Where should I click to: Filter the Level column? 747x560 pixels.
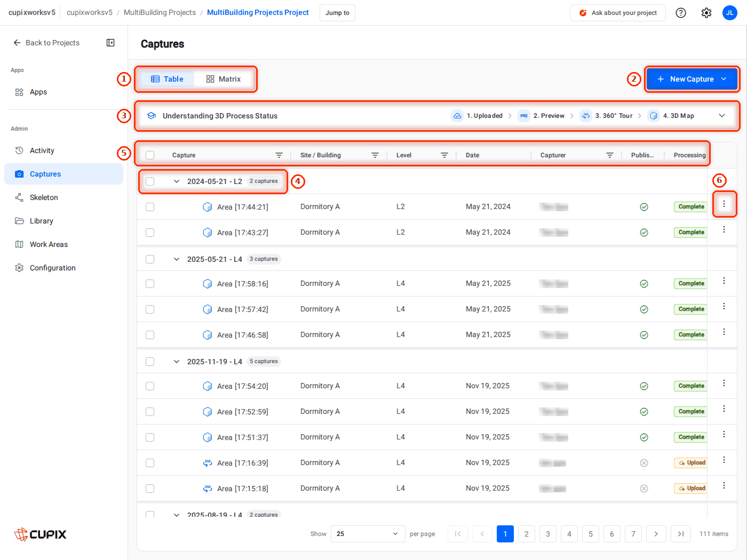(x=444, y=155)
